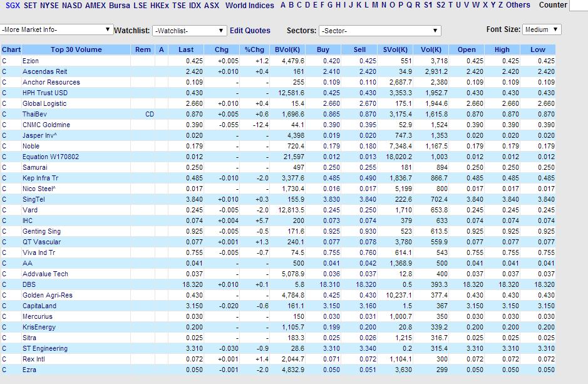
Task: Open HPH Trust USD quote
Action: tap(45, 93)
